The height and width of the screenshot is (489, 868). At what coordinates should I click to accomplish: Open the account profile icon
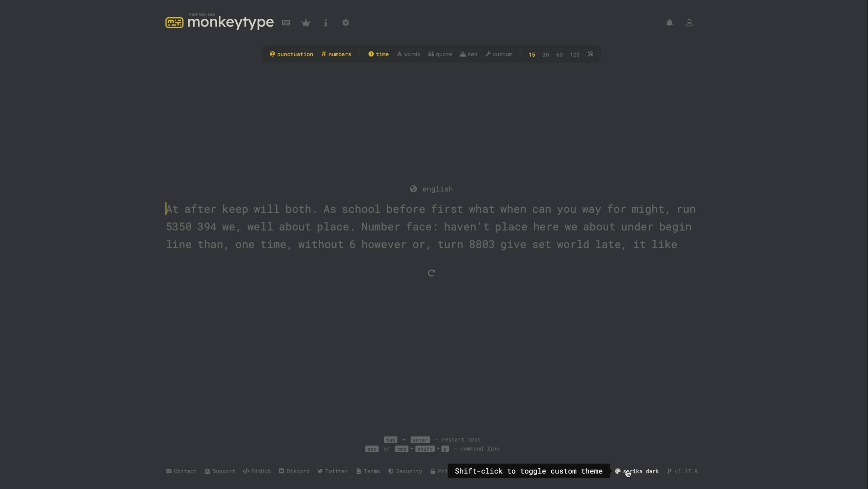tap(689, 23)
